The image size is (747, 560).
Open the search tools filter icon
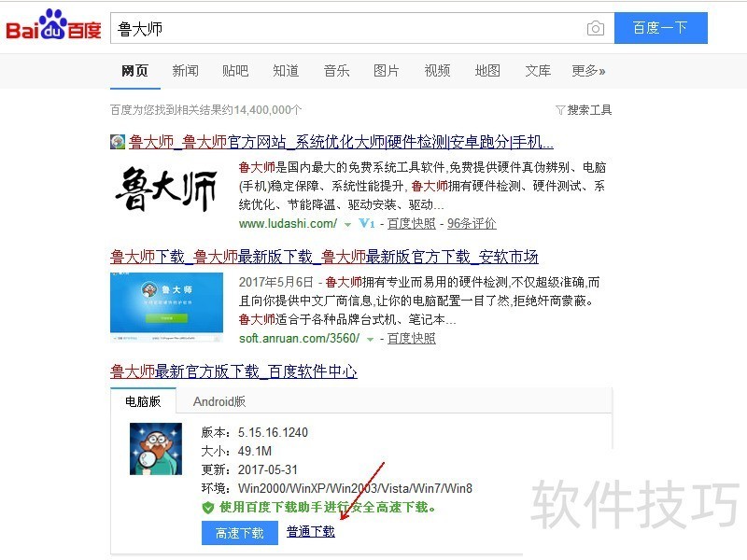point(560,110)
